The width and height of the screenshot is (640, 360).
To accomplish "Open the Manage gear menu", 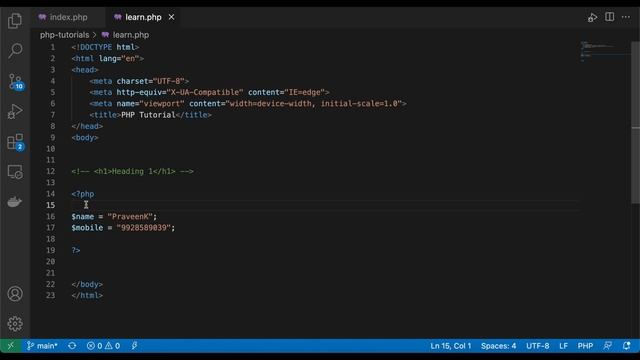I will point(15,324).
